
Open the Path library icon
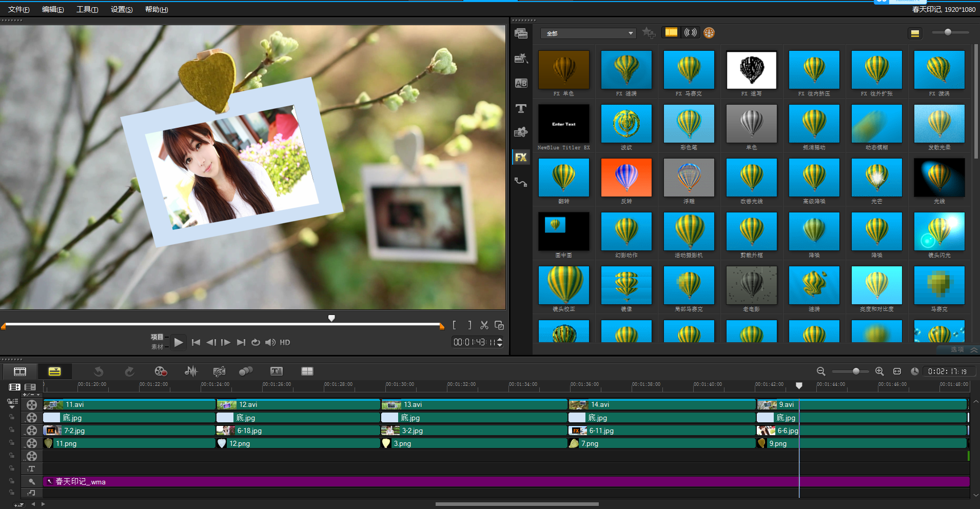click(x=521, y=182)
